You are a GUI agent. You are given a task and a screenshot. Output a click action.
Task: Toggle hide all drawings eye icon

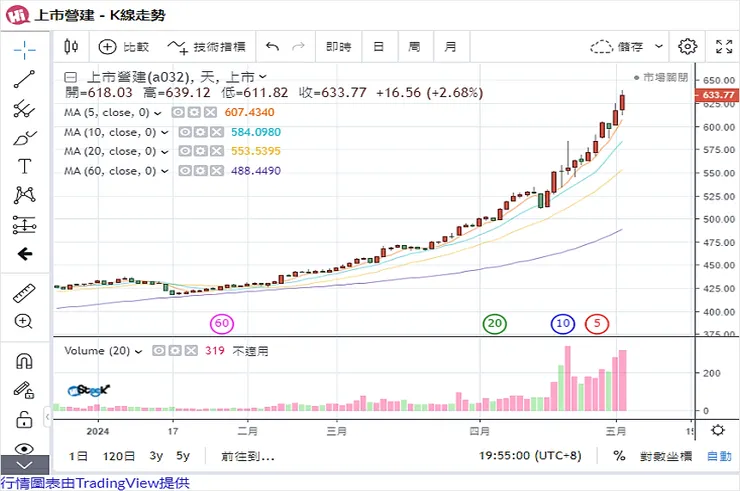point(24,448)
